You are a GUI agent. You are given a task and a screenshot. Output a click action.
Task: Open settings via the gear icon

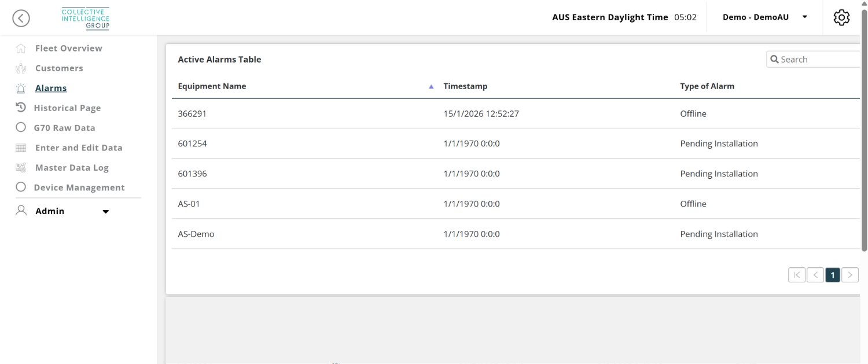(841, 17)
